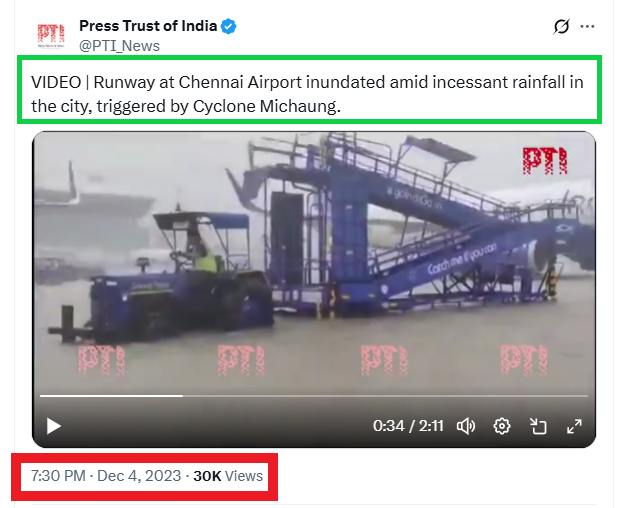Toggle picture-in-picture pop-out icon
The width and height of the screenshot is (627, 508).
tap(538, 426)
